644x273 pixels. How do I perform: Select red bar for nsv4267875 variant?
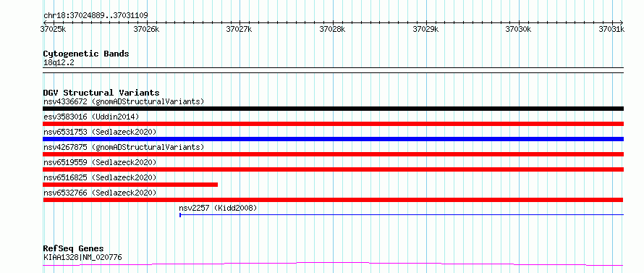pyautogui.click(x=333, y=154)
